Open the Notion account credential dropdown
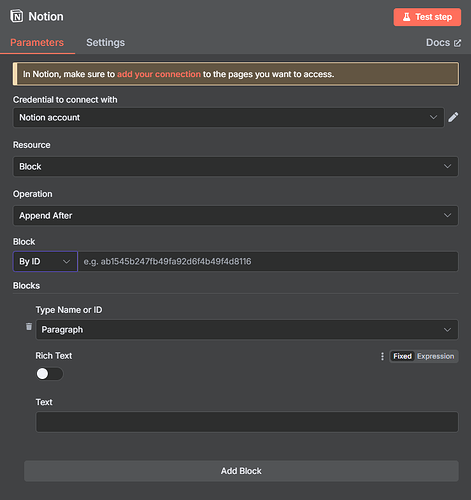The image size is (471, 500). click(x=228, y=117)
